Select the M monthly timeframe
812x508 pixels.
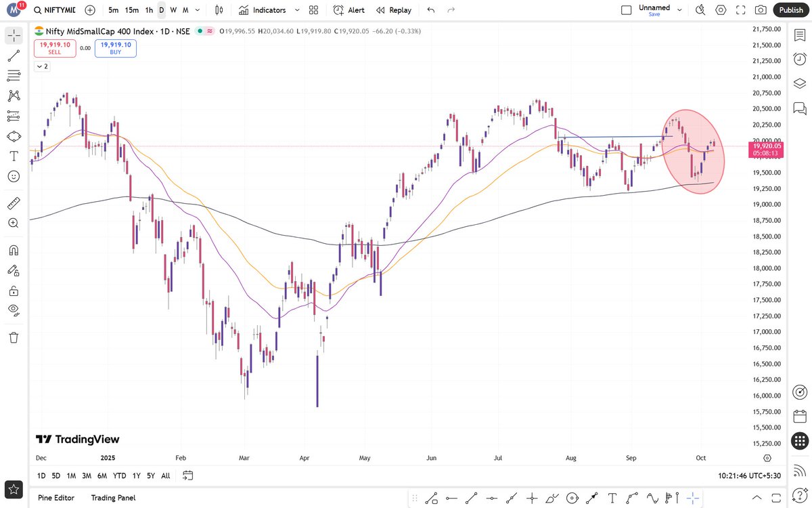[x=185, y=10]
